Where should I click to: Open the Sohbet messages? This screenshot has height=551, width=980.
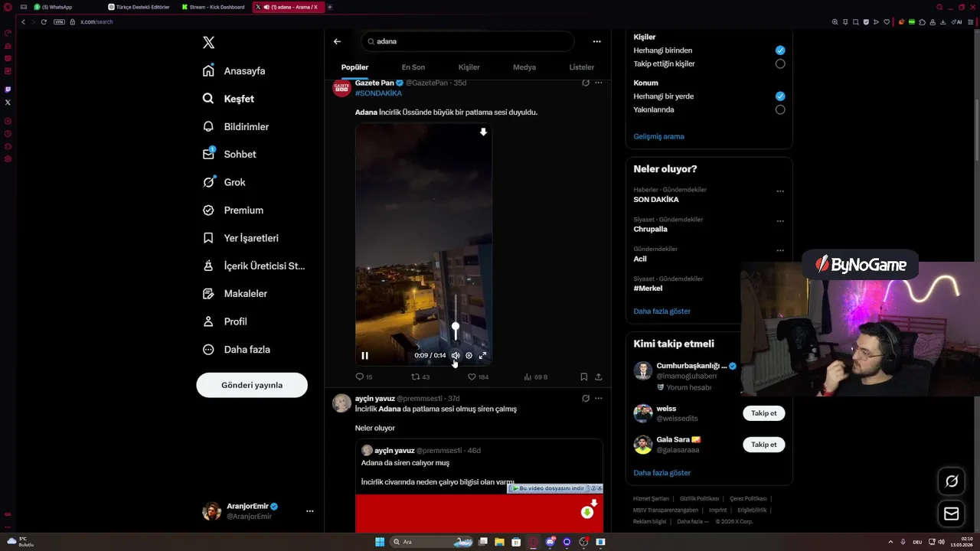coord(230,154)
